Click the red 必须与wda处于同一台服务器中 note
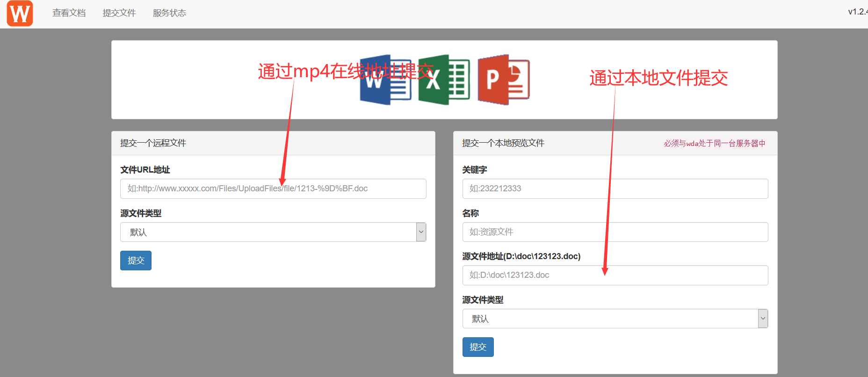Viewport: 868px width, 377px height. tap(715, 144)
